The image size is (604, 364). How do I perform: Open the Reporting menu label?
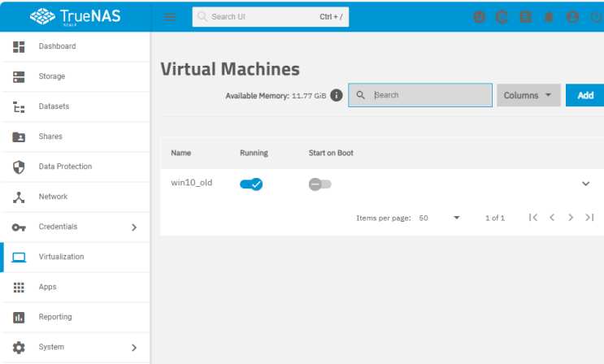click(x=55, y=317)
